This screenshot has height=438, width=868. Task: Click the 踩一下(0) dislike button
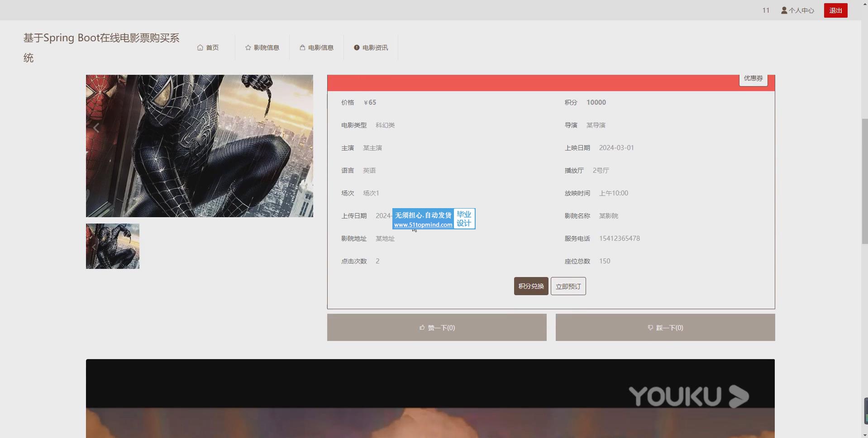tap(665, 328)
